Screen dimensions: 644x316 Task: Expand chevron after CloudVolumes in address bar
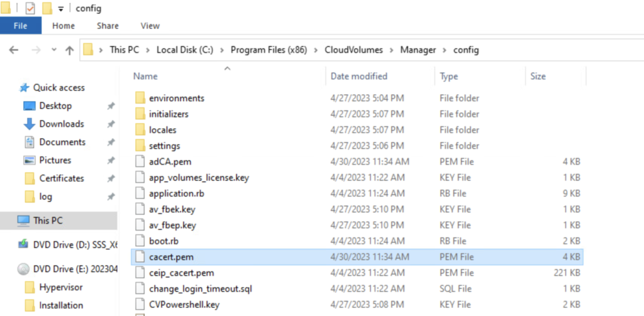point(391,50)
